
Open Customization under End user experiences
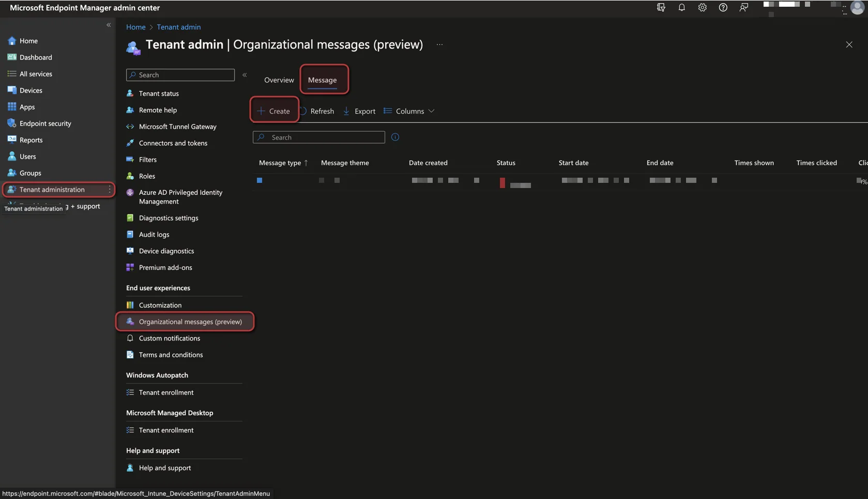click(x=160, y=305)
